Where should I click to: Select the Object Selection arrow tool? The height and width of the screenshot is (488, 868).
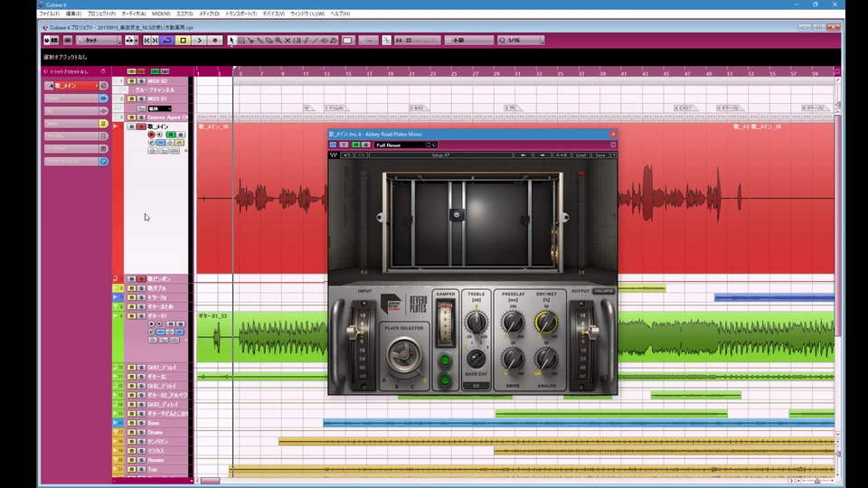[x=232, y=41]
